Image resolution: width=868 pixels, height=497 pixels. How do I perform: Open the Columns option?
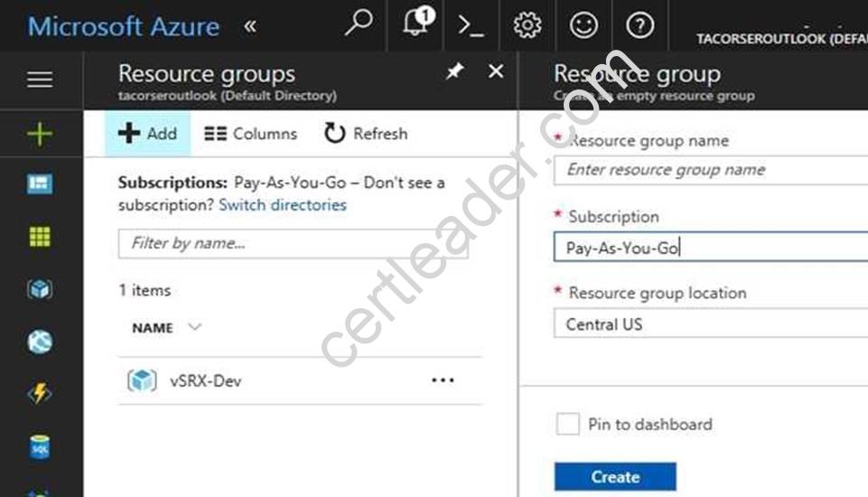(x=251, y=134)
